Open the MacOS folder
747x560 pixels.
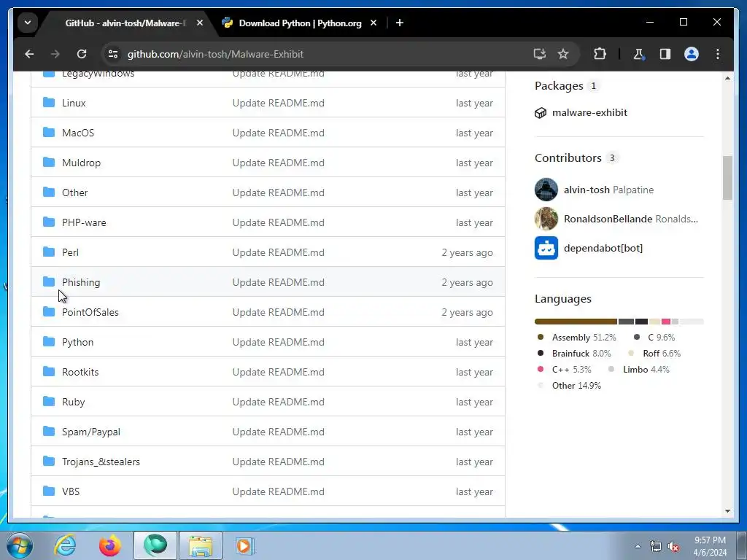point(77,133)
